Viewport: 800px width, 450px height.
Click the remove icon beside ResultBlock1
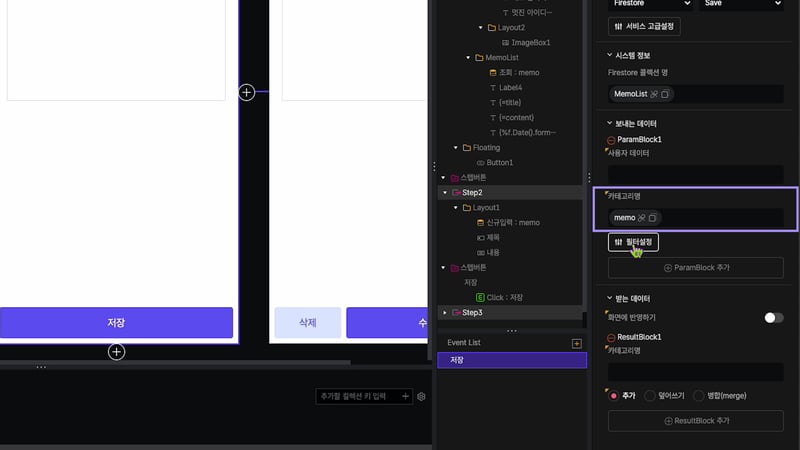(611, 337)
